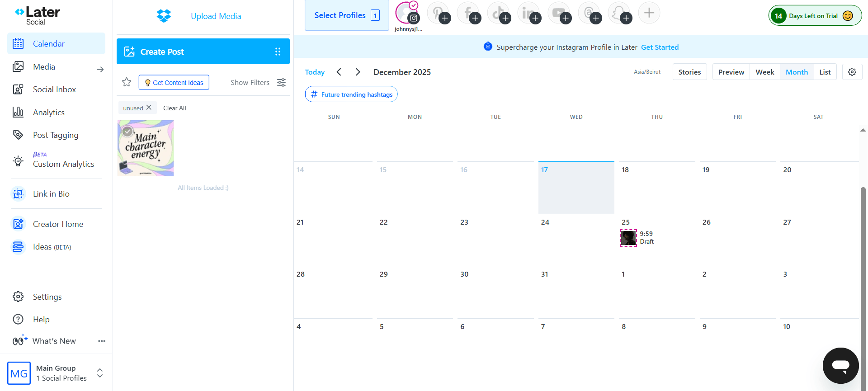Open the Main character energy thumbnail
The width and height of the screenshot is (868, 391).
click(146, 148)
